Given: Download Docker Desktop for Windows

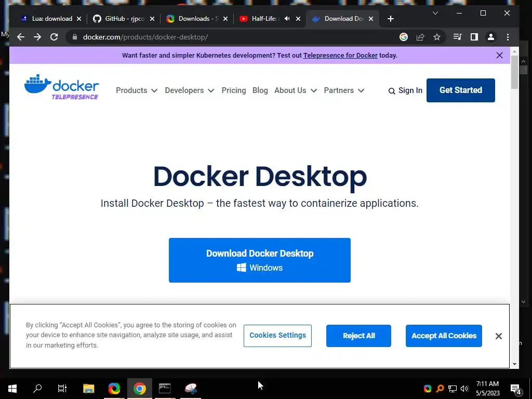Looking at the screenshot, I should pyautogui.click(x=260, y=260).
